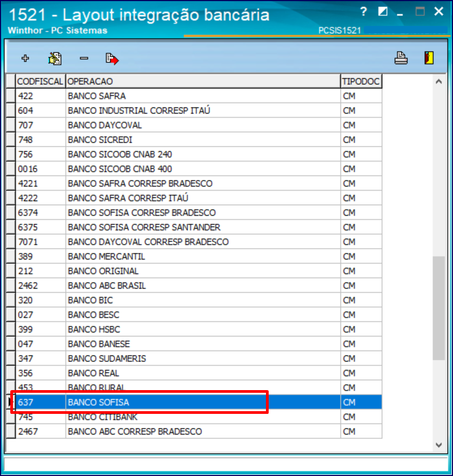Click the export layout red arrow icon
Viewport: 453px width, 476px height.
112,58
